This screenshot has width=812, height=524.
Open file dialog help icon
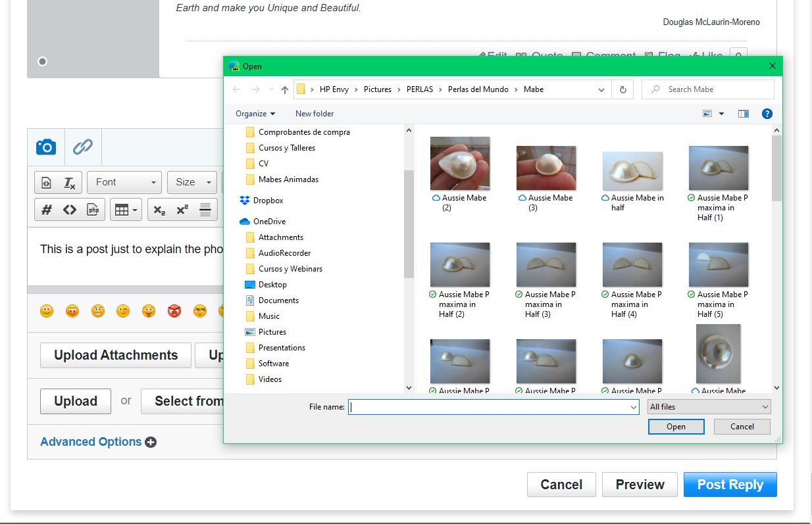(x=767, y=114)
